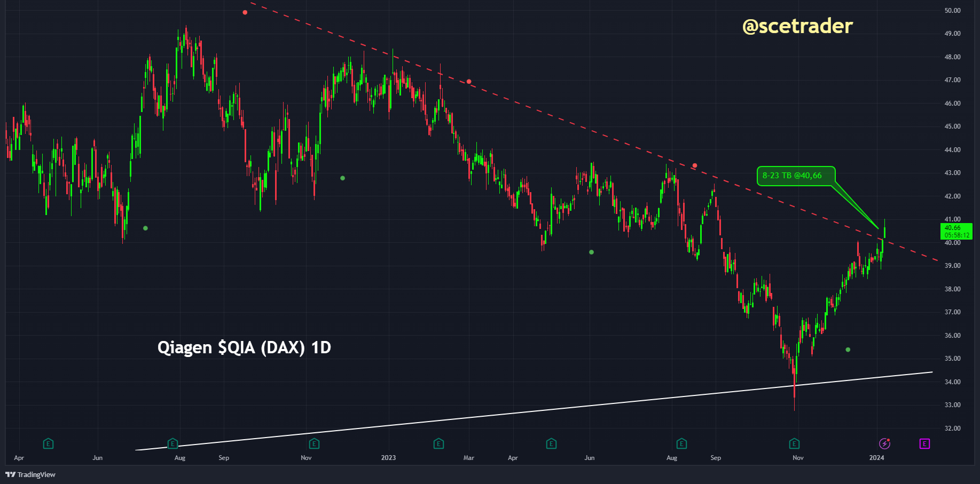Click the 34.00 price axis label
The image size is (980, 484).
click(952, 382)
